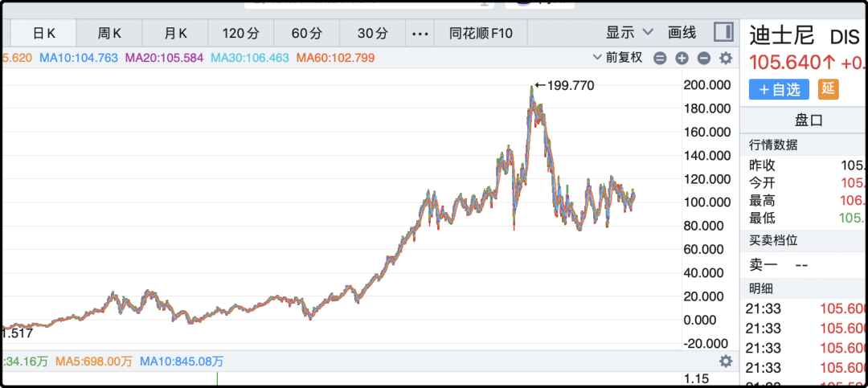
Task: Click the volume MA10:845.08万 label
Action: 182,362
